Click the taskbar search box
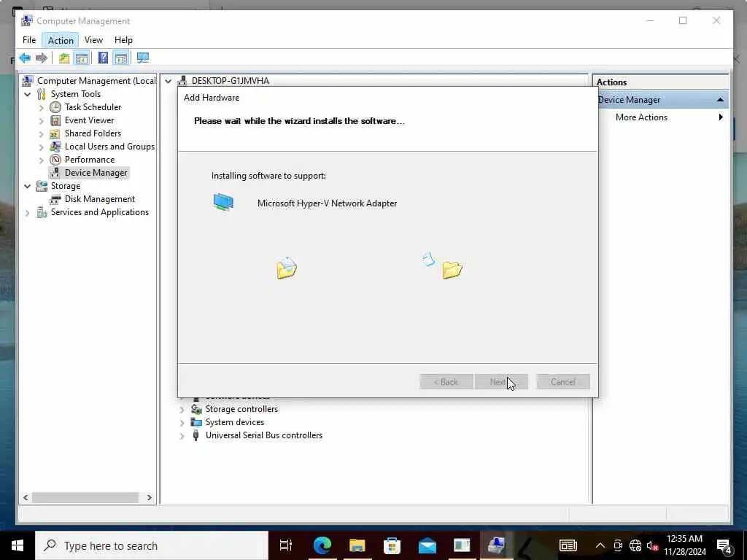Viewport: 747px width, 560px height. (x=152, y=545)
